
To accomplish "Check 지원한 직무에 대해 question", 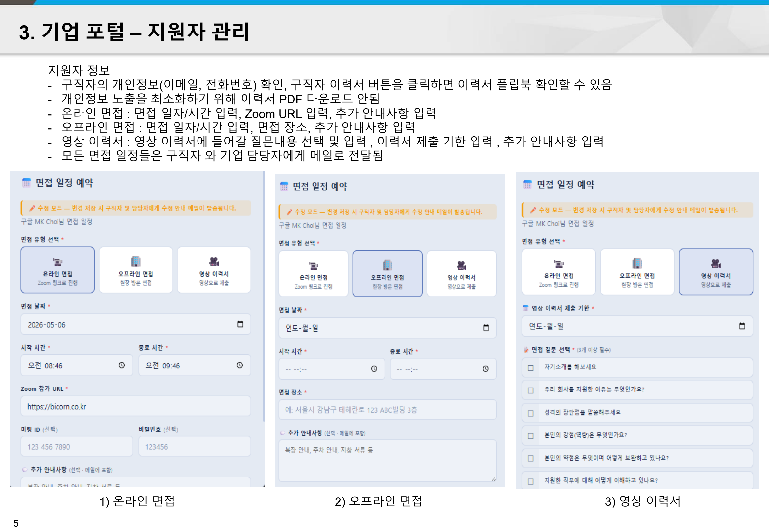I will click(x=530, y=481).
